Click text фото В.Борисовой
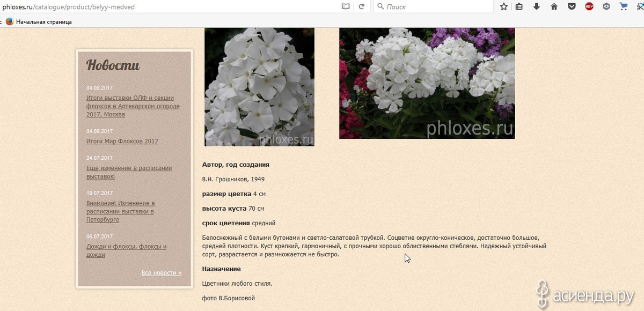The height and width of the screenshot is (311, 644). [x=229, y=298]
